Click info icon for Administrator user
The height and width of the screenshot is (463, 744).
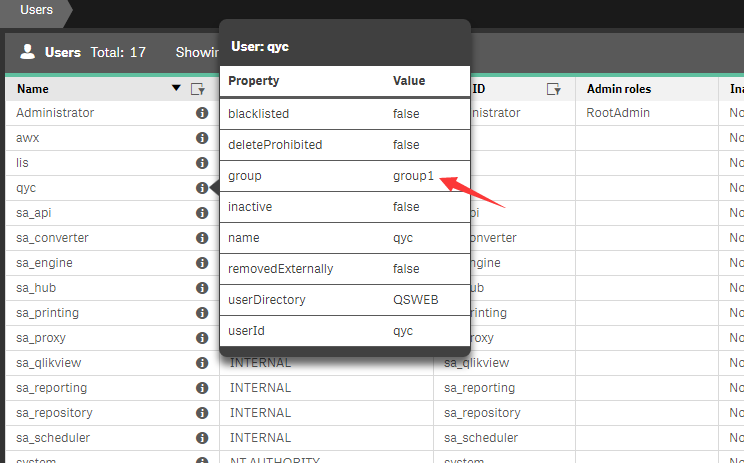(201, 113)
